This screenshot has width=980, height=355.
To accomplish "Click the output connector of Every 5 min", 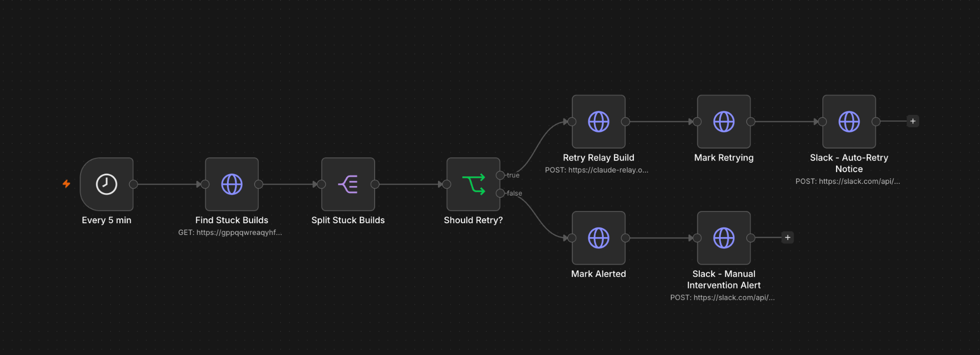I will pyautogui.click(x=134, y=184).
